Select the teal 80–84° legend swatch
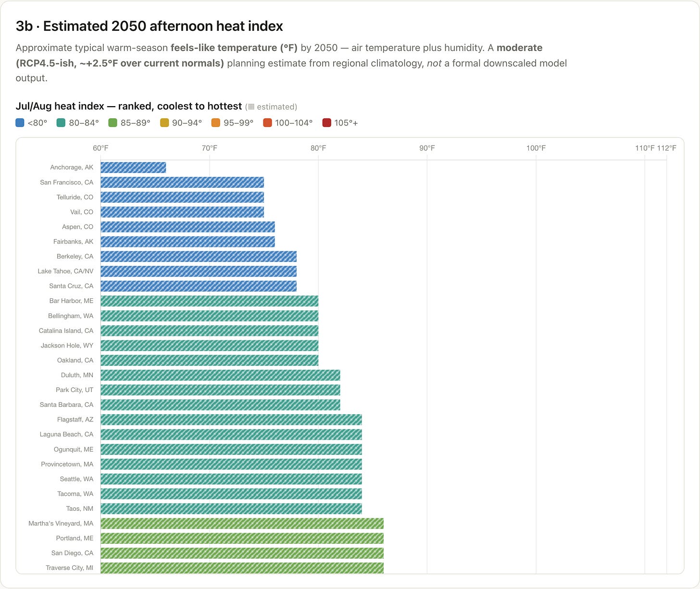Screen dimensions: 700x589 coord(61,123)
